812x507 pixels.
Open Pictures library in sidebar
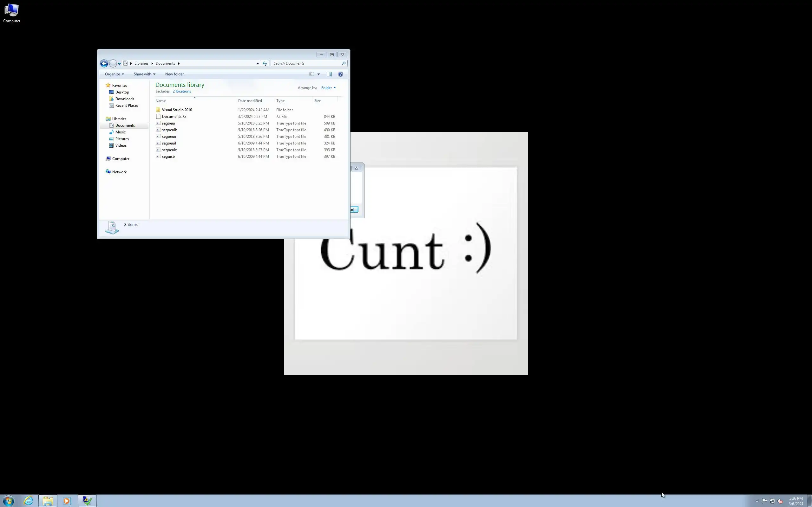(122, 139)
